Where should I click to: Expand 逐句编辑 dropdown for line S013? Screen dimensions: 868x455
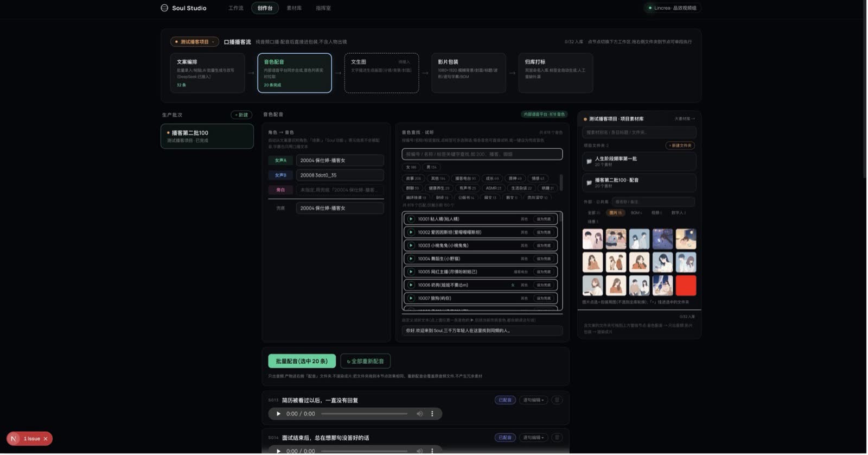pyautogui.click(x=533, y=401)
